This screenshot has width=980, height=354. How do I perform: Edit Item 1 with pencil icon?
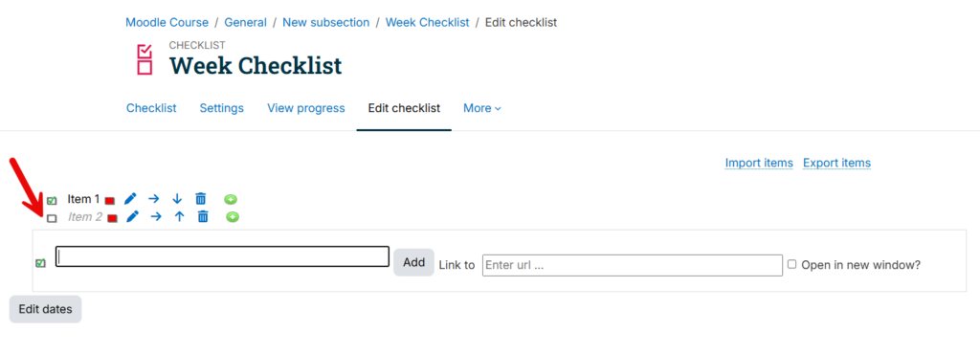click(x=130, y=199)
